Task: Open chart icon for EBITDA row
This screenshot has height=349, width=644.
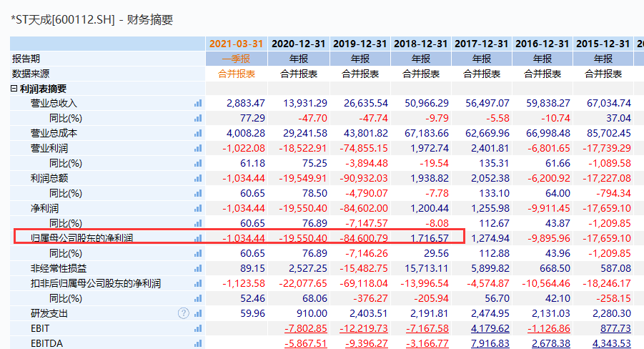Action: point(198,344)
